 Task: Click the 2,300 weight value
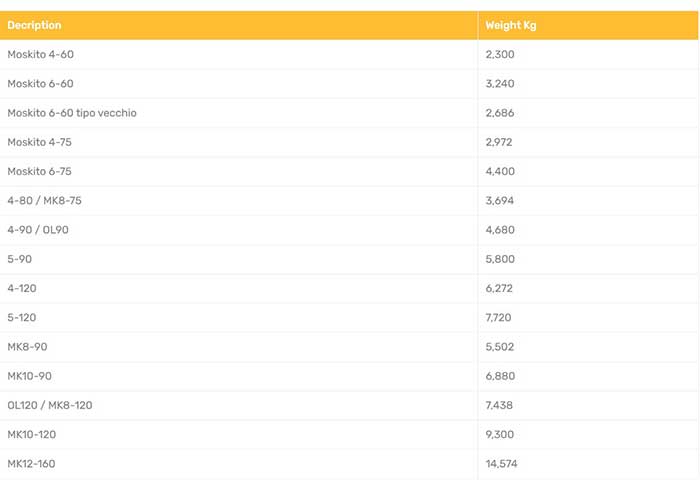coord(500,54)
